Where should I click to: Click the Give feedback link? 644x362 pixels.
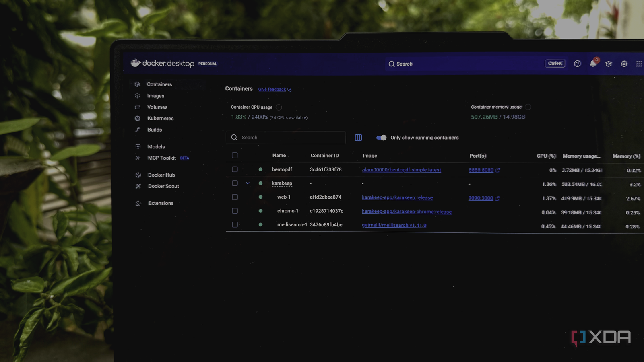coord(272,89)
